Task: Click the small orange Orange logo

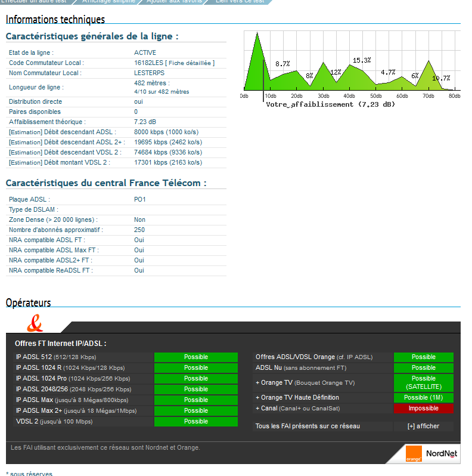Action: click(x=414, y=453)
